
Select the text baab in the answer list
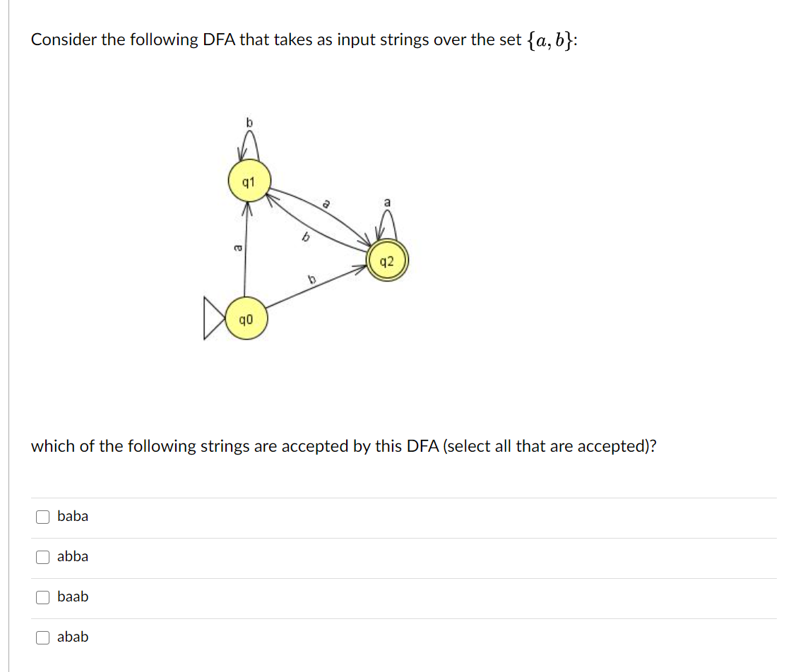[x=73, y=596]
